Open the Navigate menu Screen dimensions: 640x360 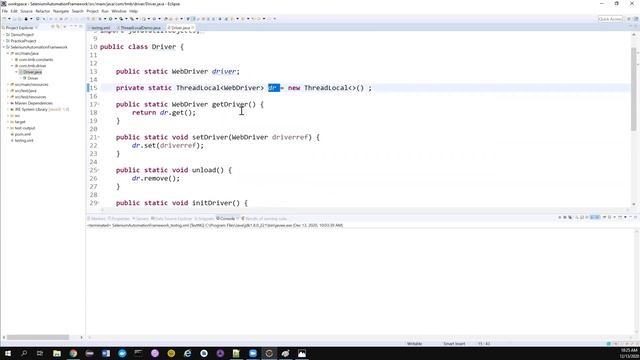[x=61, y=11]
